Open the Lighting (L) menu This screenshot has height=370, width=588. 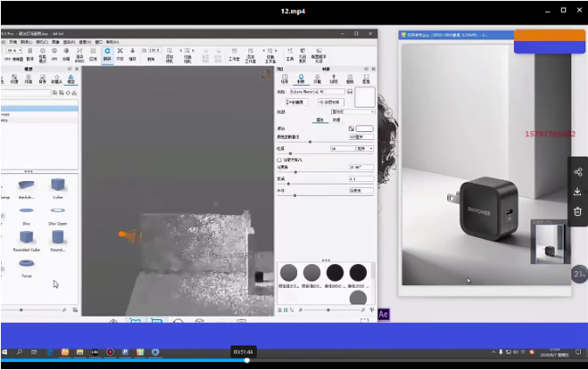[26, 42]
